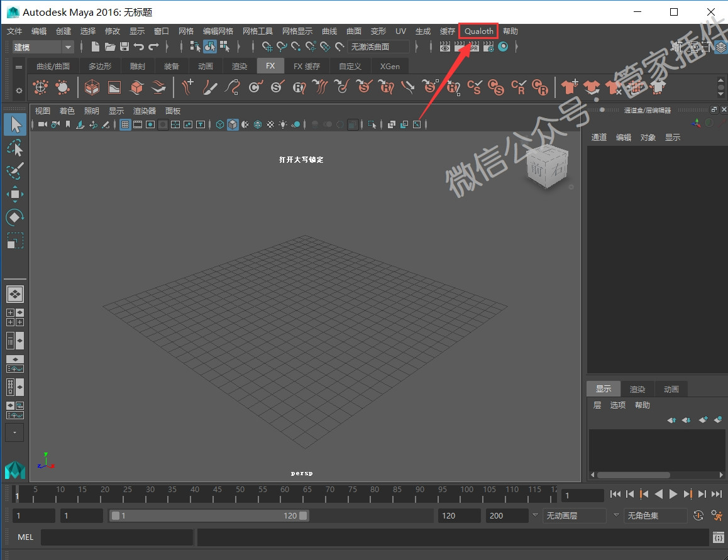
Task: Toggle use all lights icon
Action: click(283, 124)
